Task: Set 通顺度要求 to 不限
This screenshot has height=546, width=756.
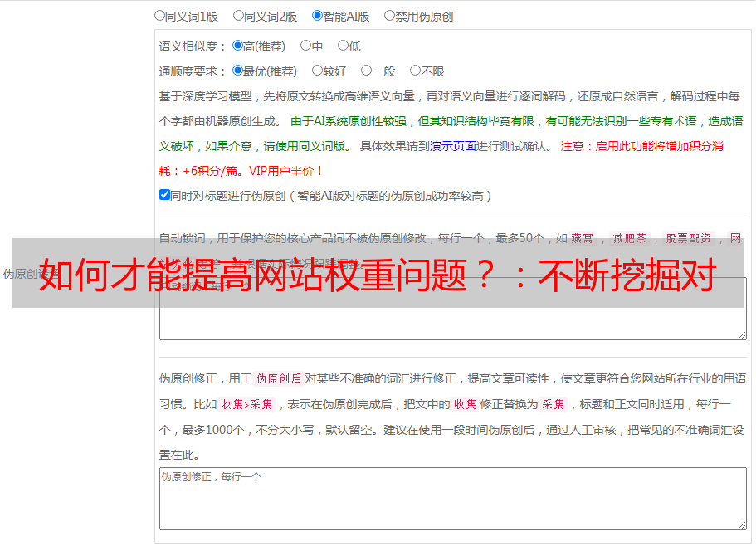Action: (x=415, y=71)
